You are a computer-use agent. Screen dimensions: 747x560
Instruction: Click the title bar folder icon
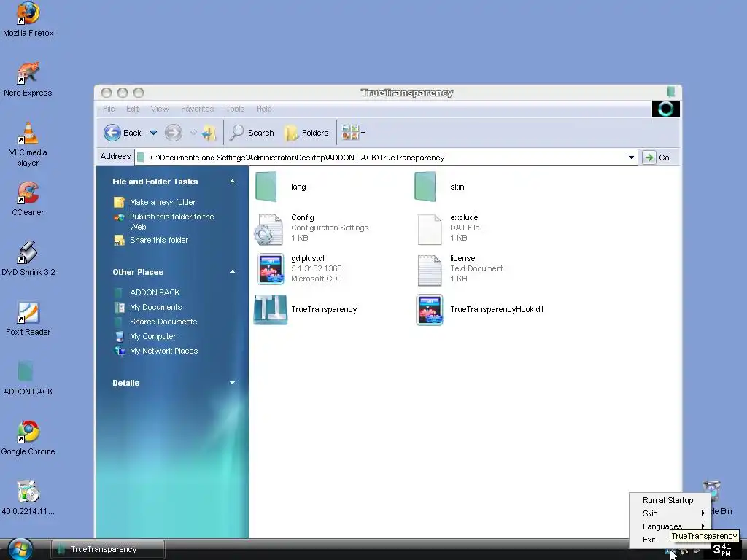point(671,91)
